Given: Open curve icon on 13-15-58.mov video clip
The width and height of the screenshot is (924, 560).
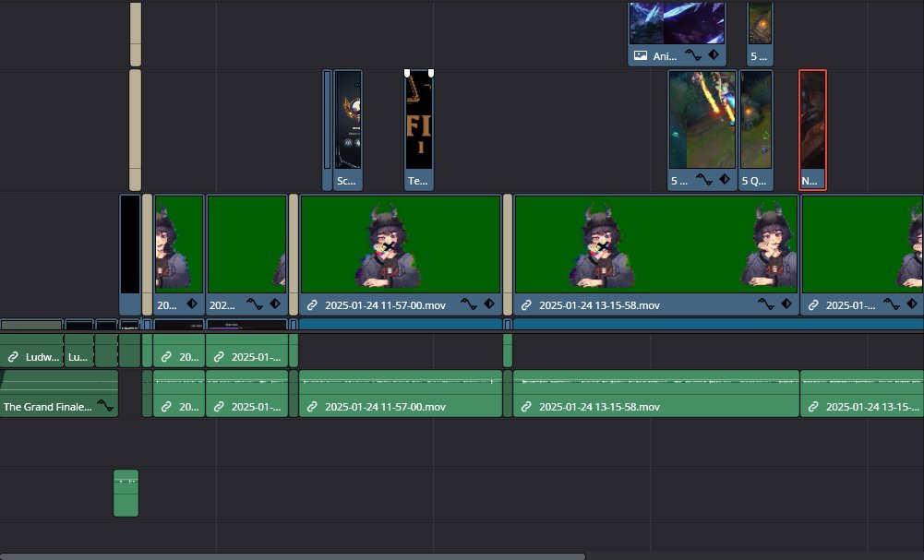Looking at the screenshot, I should coord(766,304).
